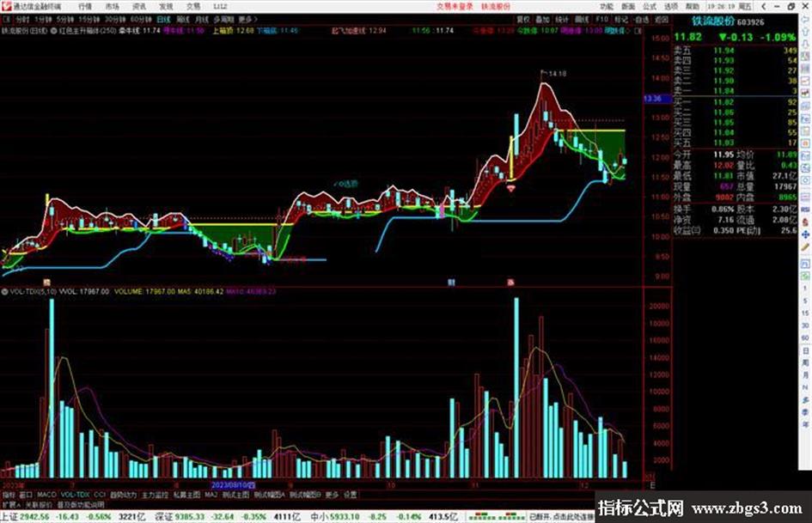Switch sub-chart to MACD indicator
812x523 pixels.
click(46, 495)
